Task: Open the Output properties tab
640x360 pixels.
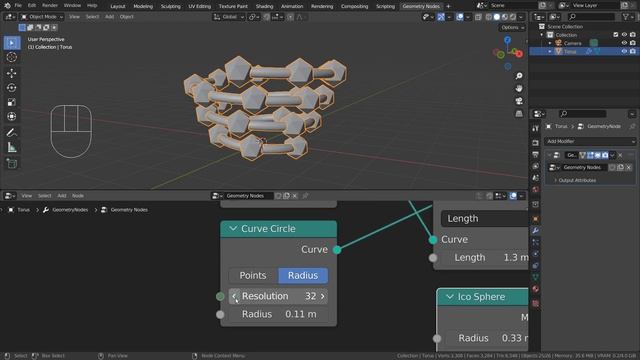Action: click(536, 155)
